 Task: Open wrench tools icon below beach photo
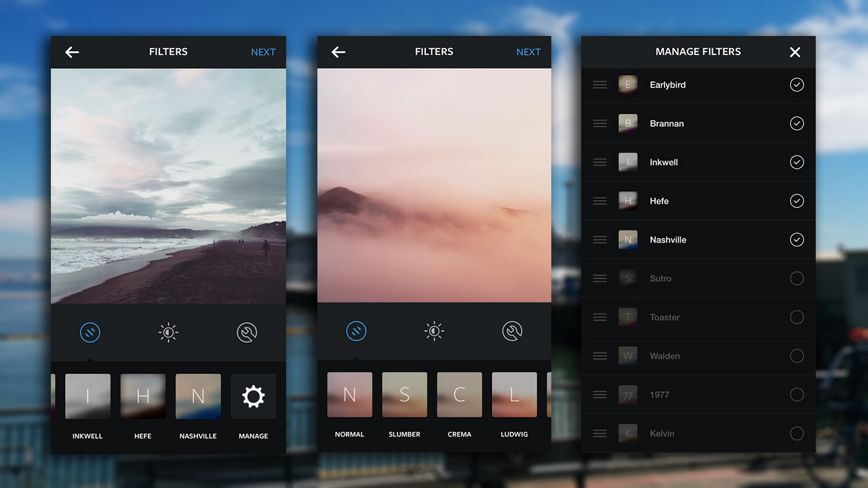pos(247,332)
